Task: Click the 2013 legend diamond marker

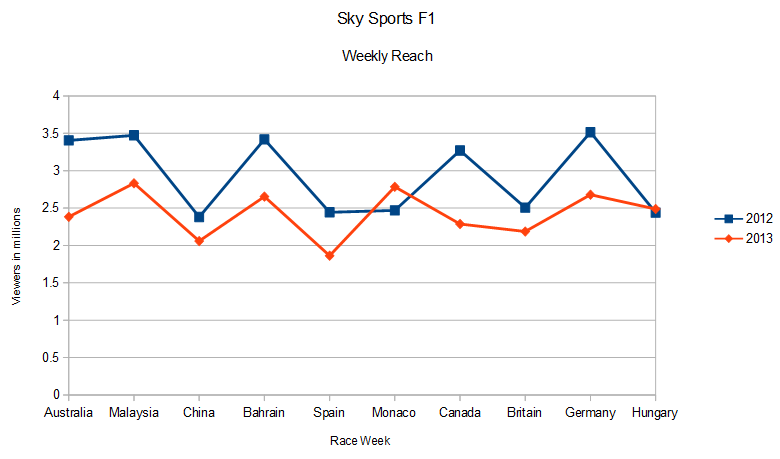Action: [727, 238]
